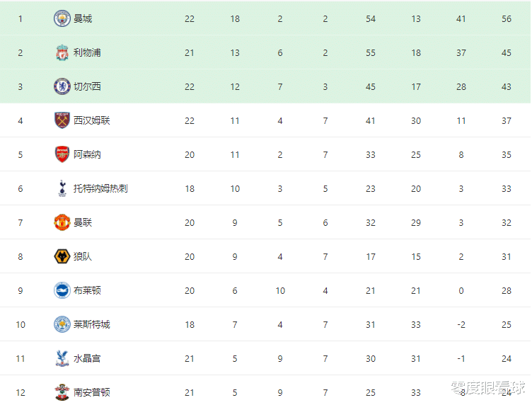Click the Southampton club crest
Screen dimensions: 532x405
(x=62, y=392)
